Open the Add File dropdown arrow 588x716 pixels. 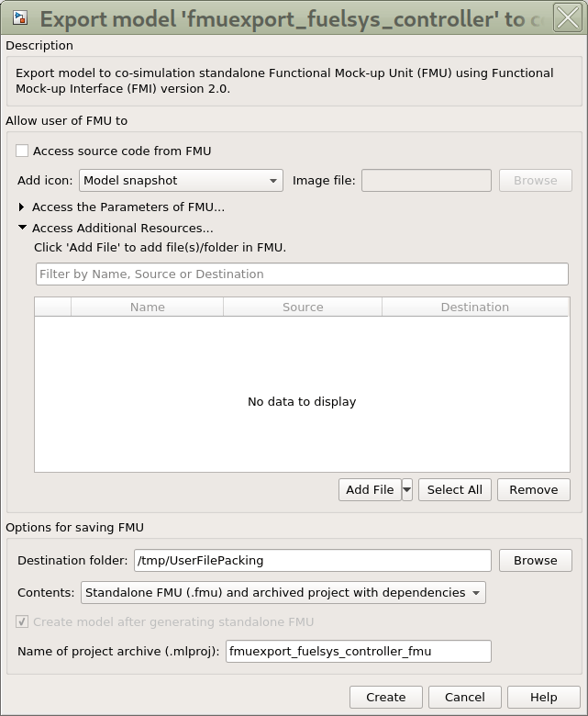[407, 490]
